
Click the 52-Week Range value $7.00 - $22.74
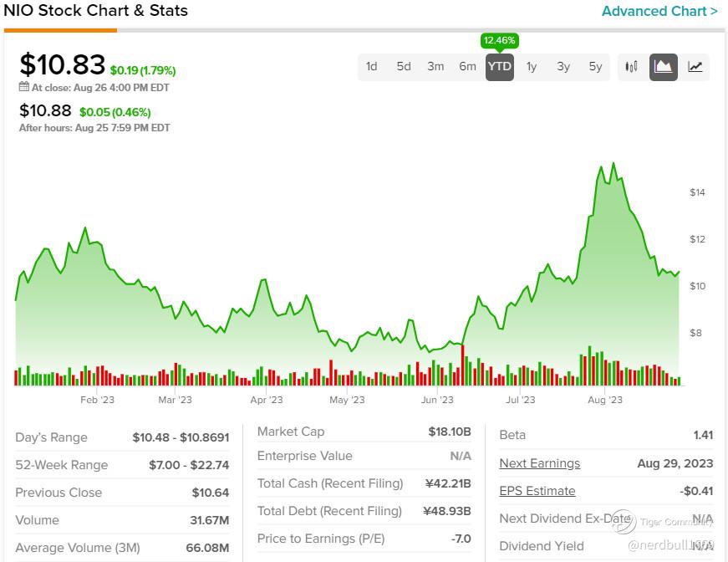[x=189, y=465]
